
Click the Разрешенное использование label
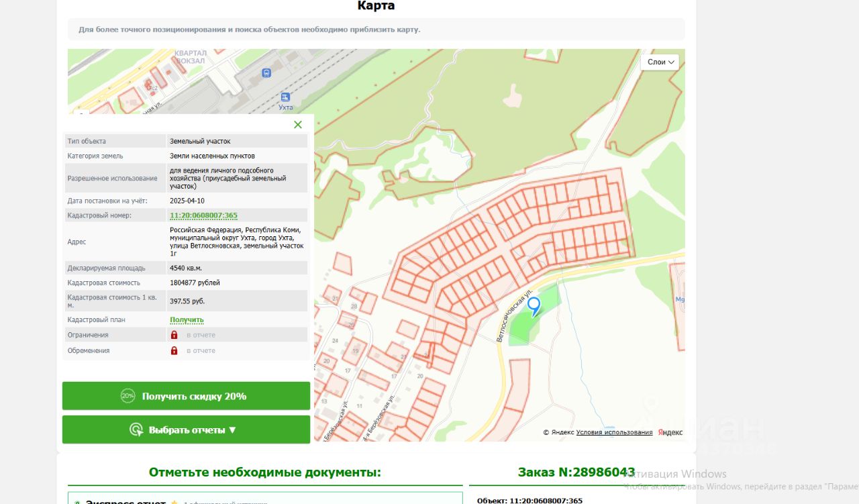click(112, 179)
